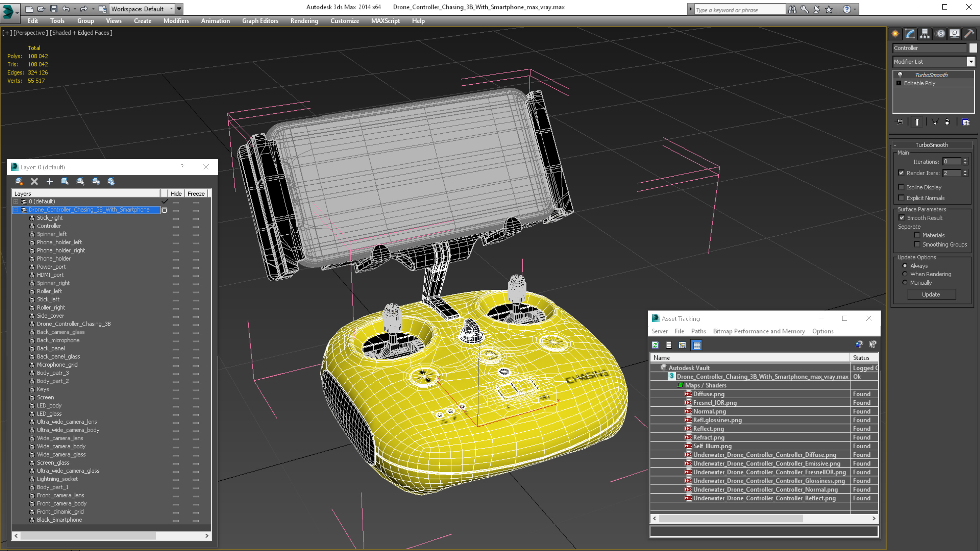Click Tree View icon in Asset Tracking

683,345
